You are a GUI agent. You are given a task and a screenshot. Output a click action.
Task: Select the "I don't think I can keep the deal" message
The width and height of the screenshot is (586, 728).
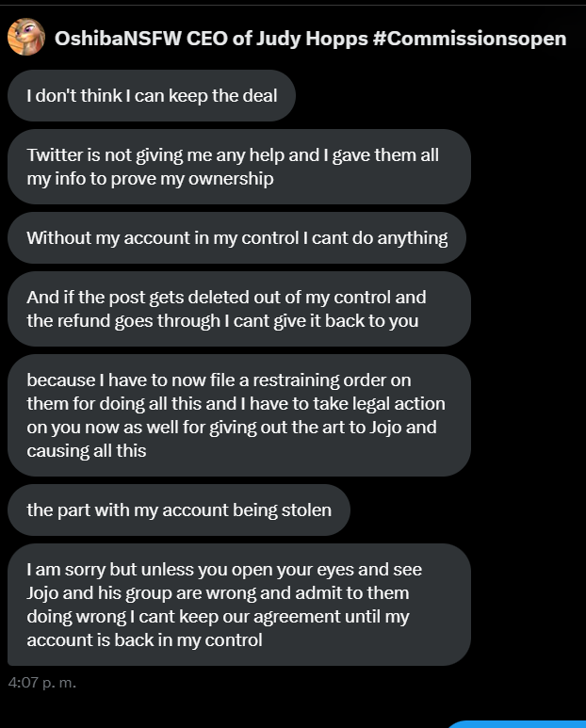152,96
